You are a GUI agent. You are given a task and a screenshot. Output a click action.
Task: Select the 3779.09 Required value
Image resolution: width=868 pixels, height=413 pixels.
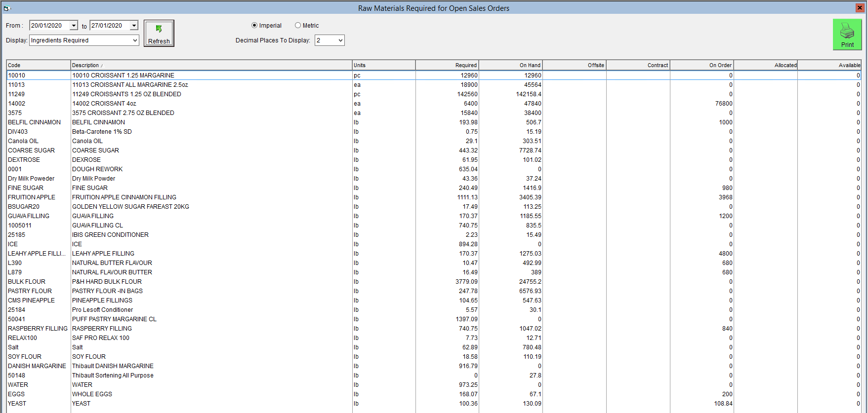466,282
